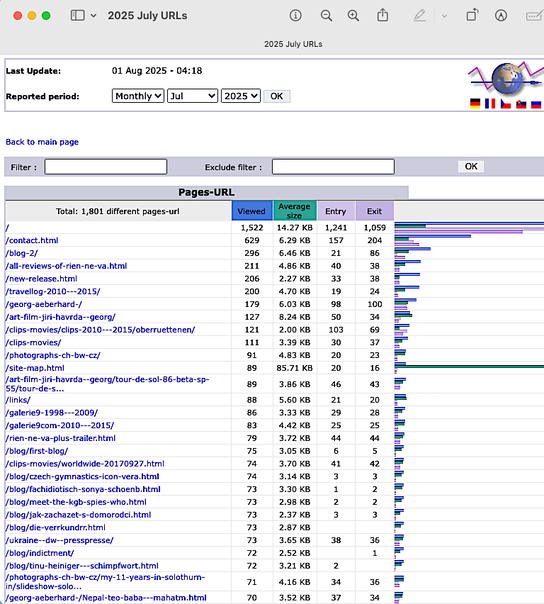544x604 pixels.
Task: Click into the Exclude filter field
Action: [x=333, y=167]
